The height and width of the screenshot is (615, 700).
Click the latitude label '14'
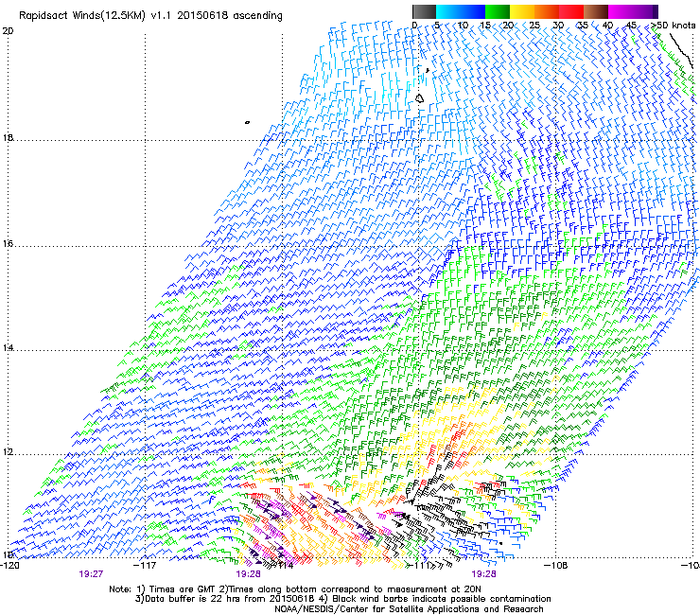8,348
